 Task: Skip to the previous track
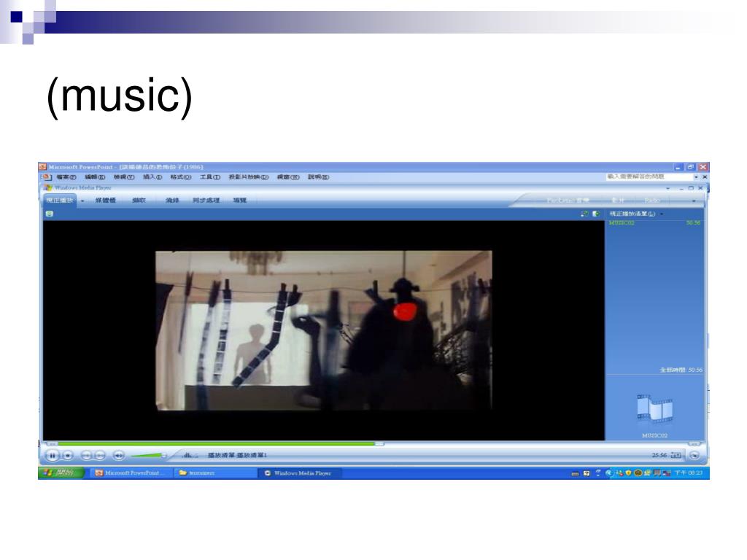click(x=86, y=456)
